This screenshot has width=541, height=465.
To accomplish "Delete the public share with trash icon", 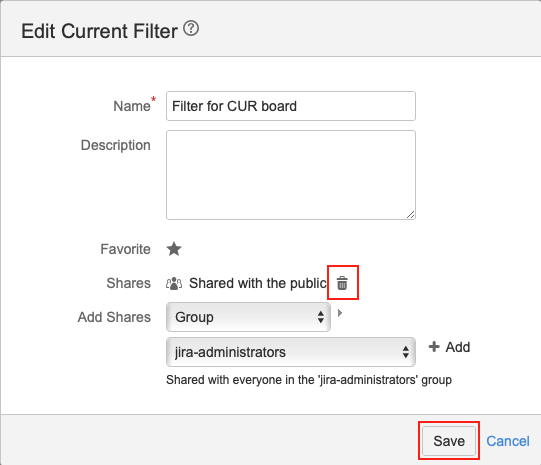I will pos(342,283).
